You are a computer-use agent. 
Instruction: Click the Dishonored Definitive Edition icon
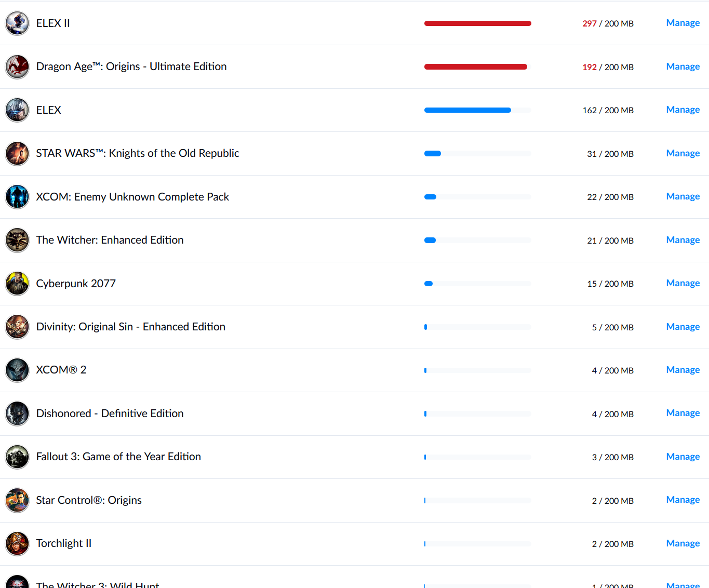point(17,414)
